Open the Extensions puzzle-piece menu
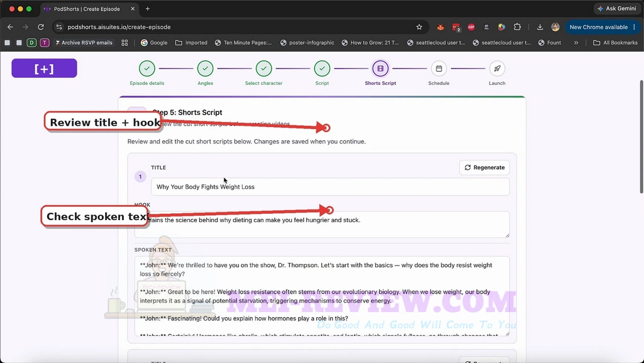The image size is (644, 363). click(517, 27)
